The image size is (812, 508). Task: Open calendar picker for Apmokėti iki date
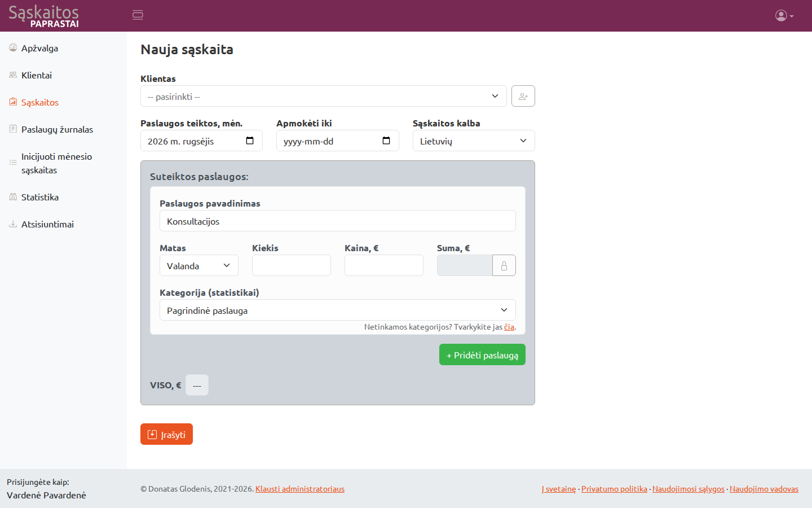[x=386, y=141]
